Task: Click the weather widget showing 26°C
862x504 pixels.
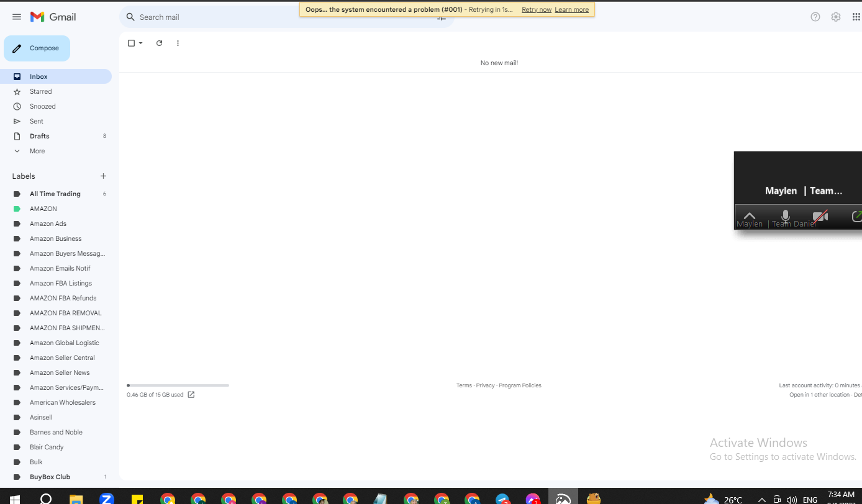Action: coord(723,498)
